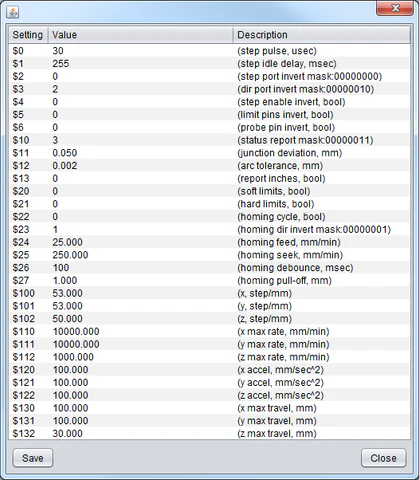This screenshot has height=480, width=419.
Task: Edit the $110 x max rate value
Action: [141, 331]
